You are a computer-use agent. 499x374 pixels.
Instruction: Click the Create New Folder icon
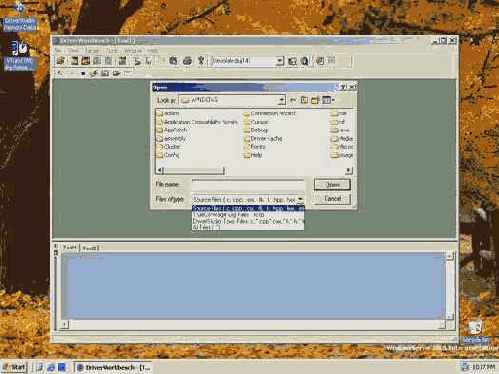(x=315, y=100)
